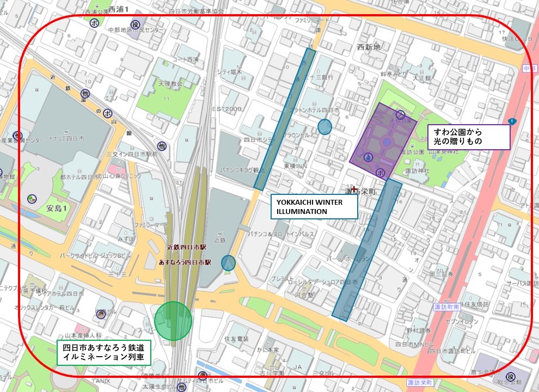The height and width of the screenshot is (392, 539).
Task: Select the blue Route 1 shield icon
Action: pyautogui.click(x=512, y=121)
